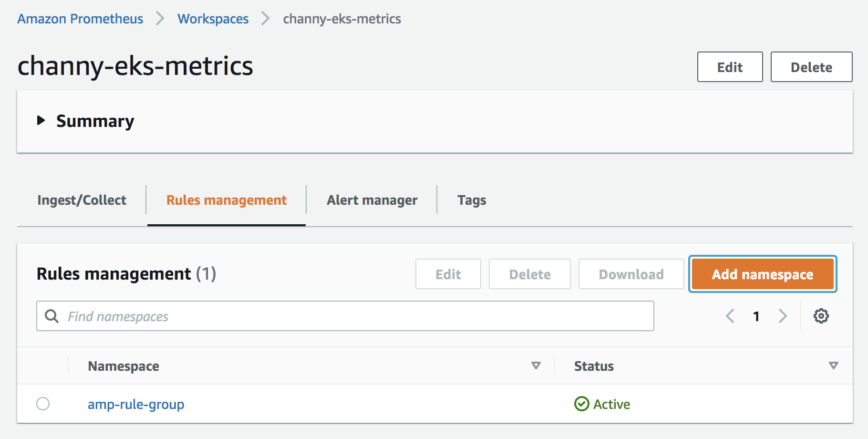Screen dimensions: 868x439
Task: Focus the Find namespaces search field
Action: point(353,316)
